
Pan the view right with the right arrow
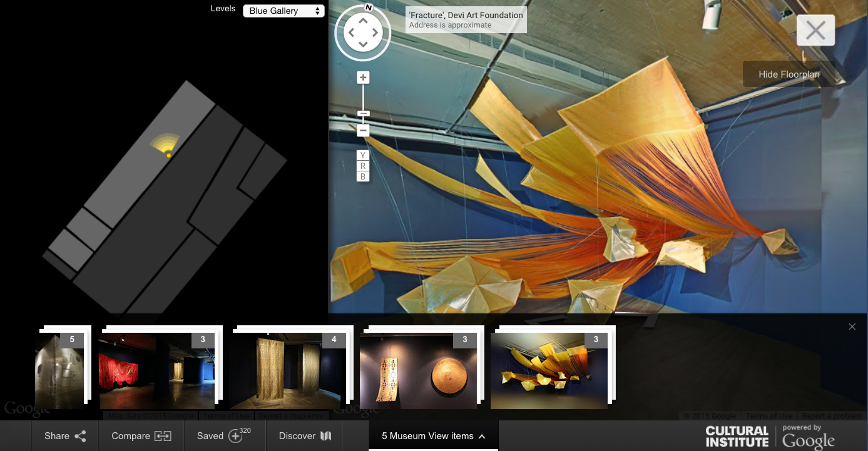click(x=376, y=32)
